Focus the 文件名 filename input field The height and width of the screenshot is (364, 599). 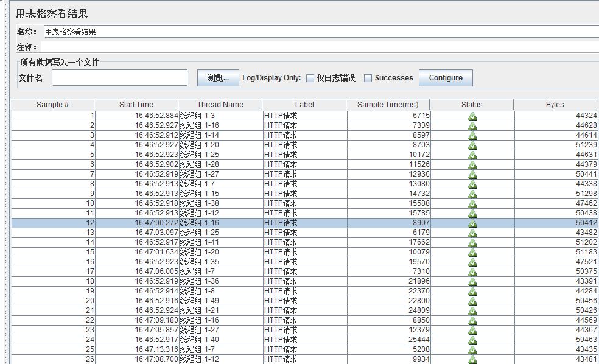(119, 78)
